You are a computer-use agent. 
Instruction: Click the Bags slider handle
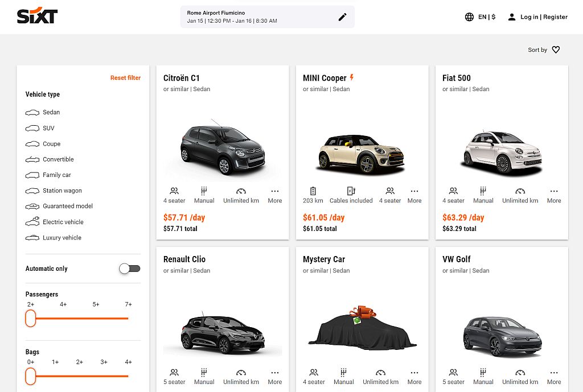[x=31, y=376]
